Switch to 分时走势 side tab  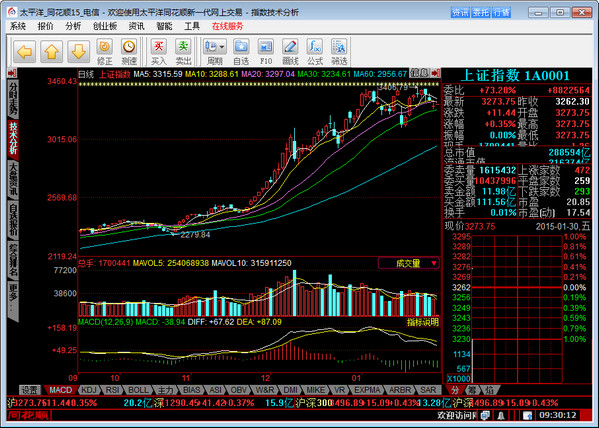(13, 99)
